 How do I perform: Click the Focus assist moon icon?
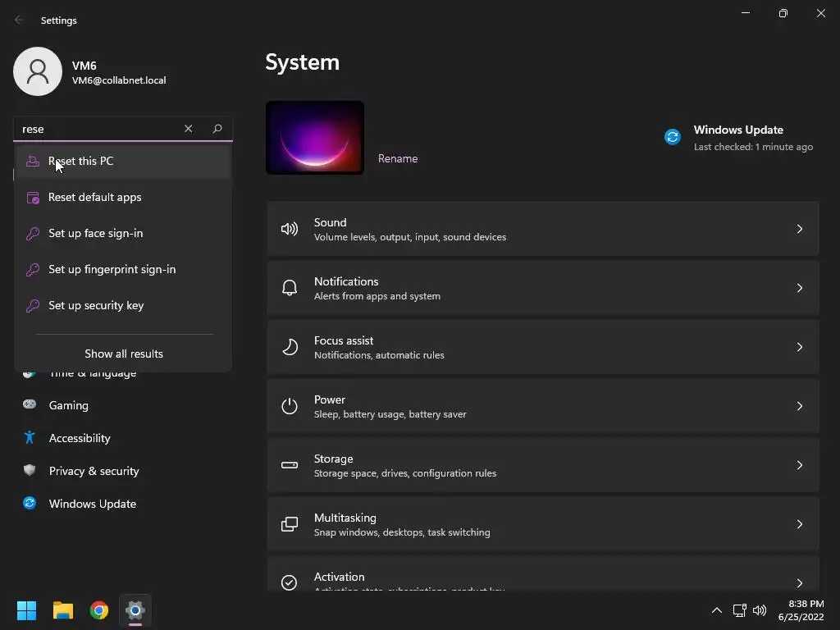290,347
